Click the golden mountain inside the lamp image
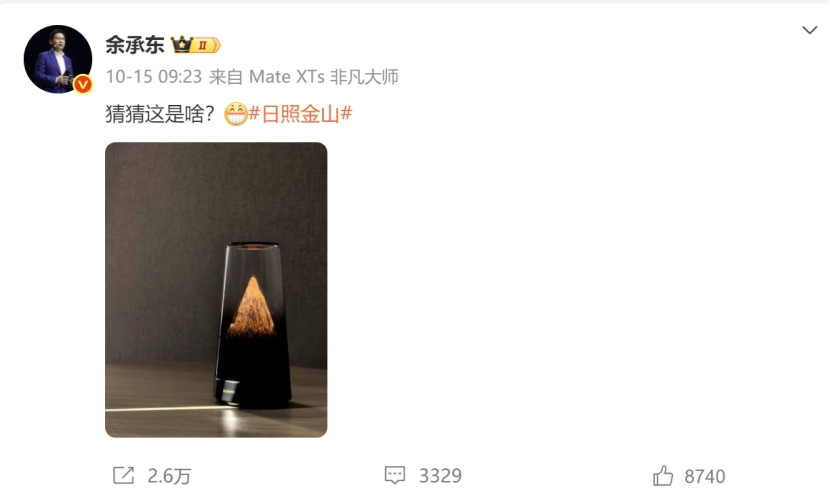This screenshot has width=830, height=499. click(251, 307)
